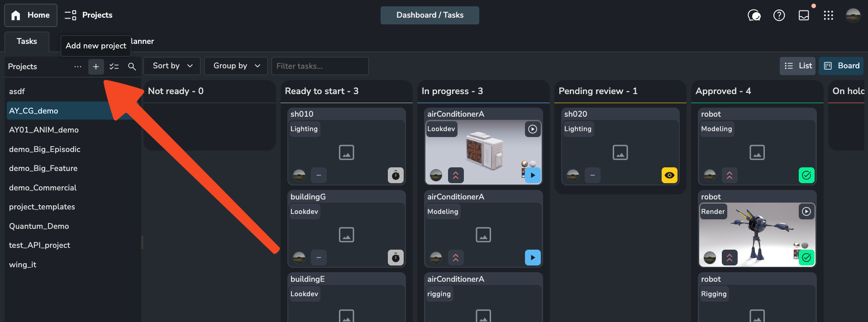Open the chat feed icon in header

pyautogui.click(x=754, y=15)
